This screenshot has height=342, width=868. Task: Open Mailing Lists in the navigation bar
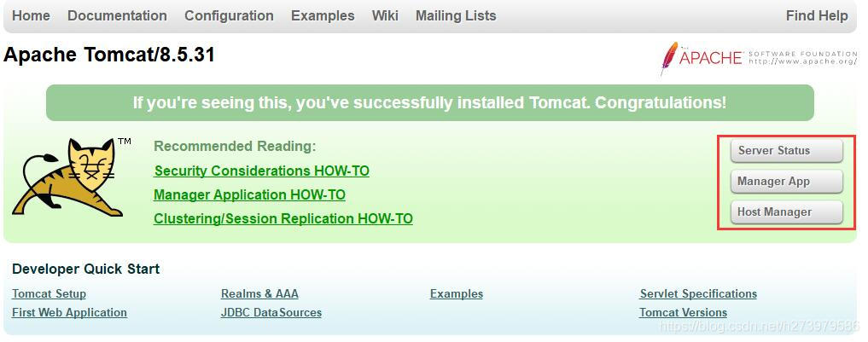pos(456,16)
